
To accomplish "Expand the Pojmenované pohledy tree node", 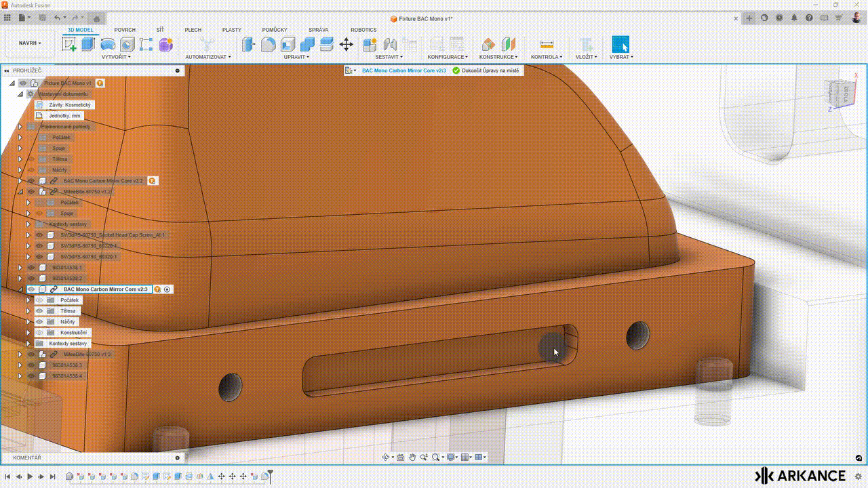I will pyautogui.click(x=20, y=127).
